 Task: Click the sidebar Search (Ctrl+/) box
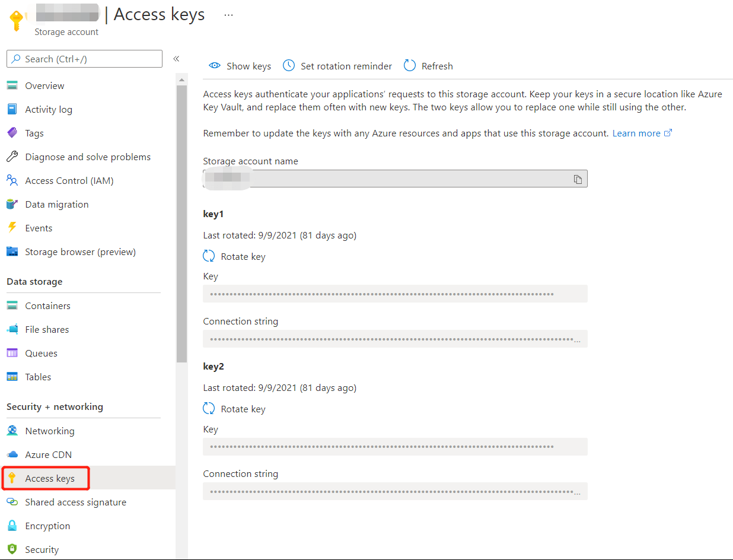point(84,59)
